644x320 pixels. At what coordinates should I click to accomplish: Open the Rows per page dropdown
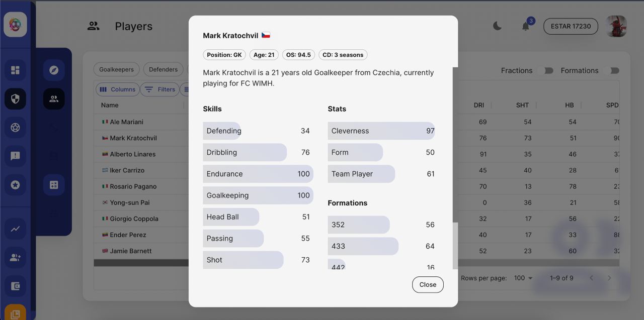tap(523, 278)
